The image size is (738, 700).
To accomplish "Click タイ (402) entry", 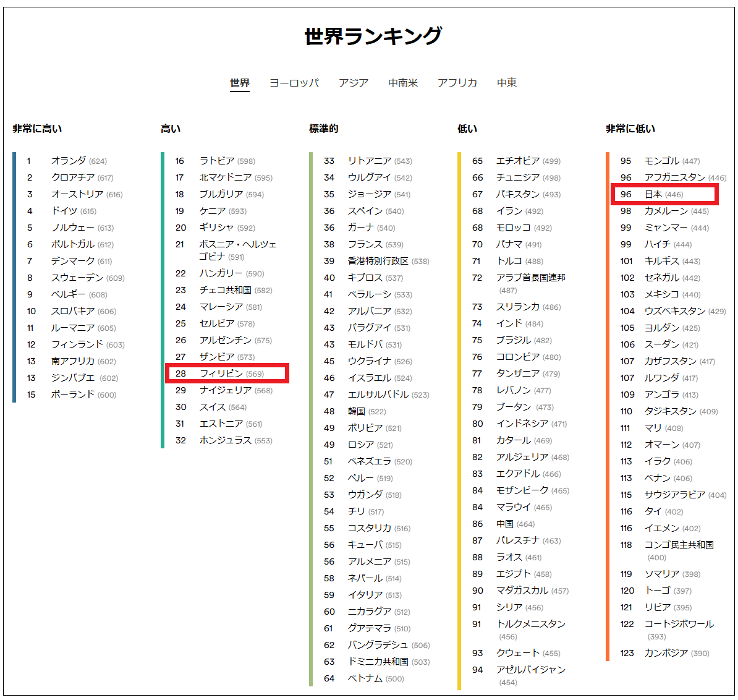I will pyautogui.click(x=664, y=511).
